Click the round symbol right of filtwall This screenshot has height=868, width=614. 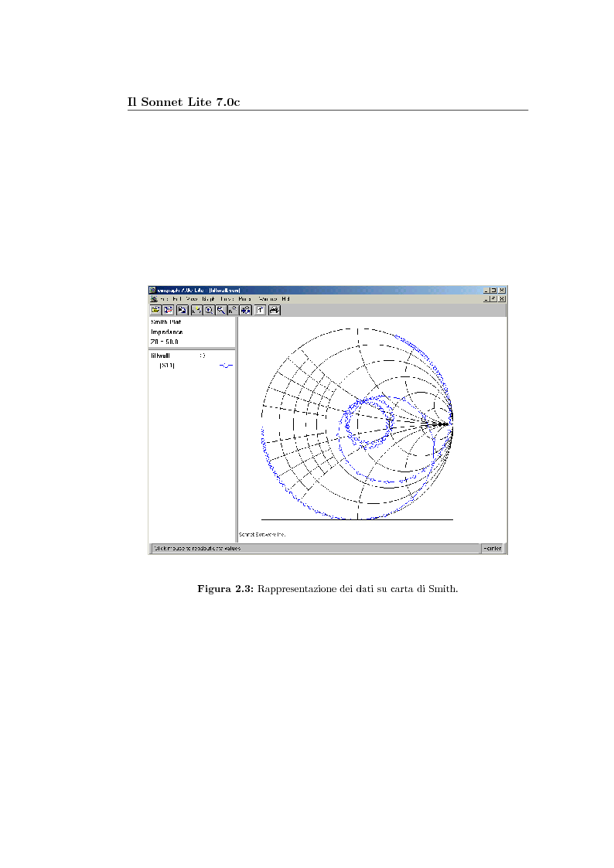203,356
